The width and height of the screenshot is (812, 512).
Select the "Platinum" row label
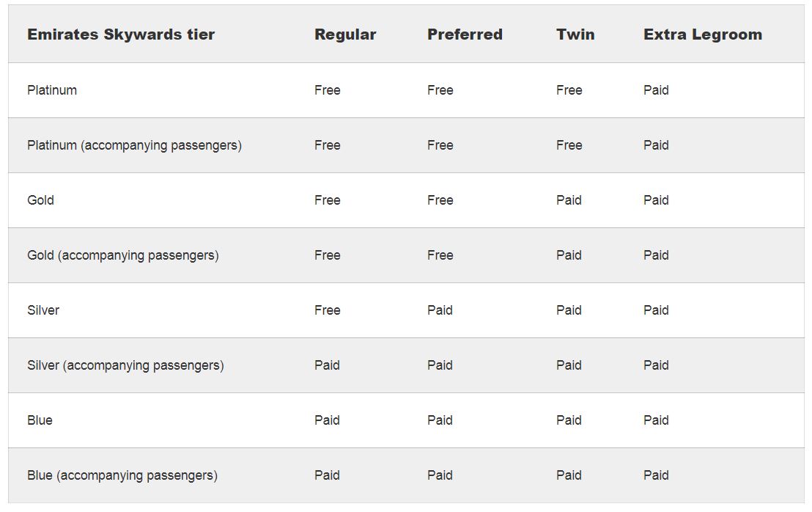(x=52, y=90)
